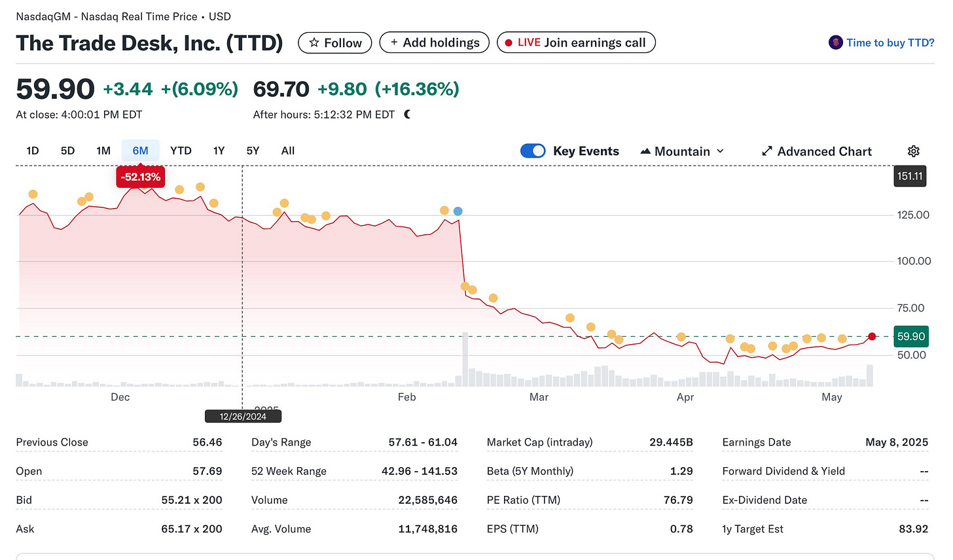Follow The Trade Desk stock
Screen dimensions: 953x560
[335, 43]
